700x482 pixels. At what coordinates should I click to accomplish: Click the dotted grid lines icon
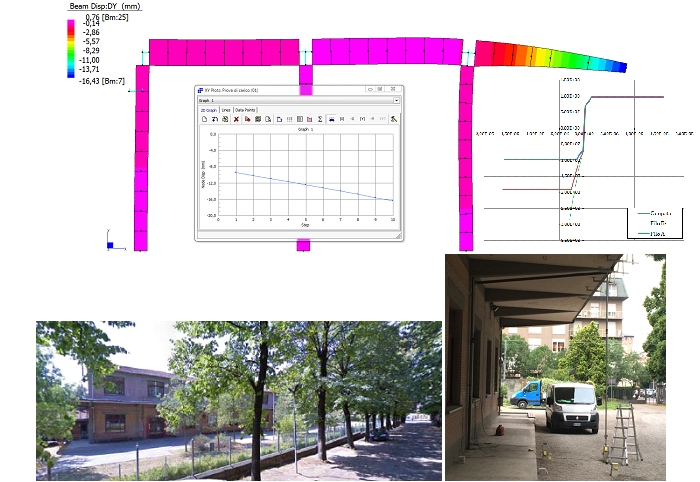coord(289,119)
